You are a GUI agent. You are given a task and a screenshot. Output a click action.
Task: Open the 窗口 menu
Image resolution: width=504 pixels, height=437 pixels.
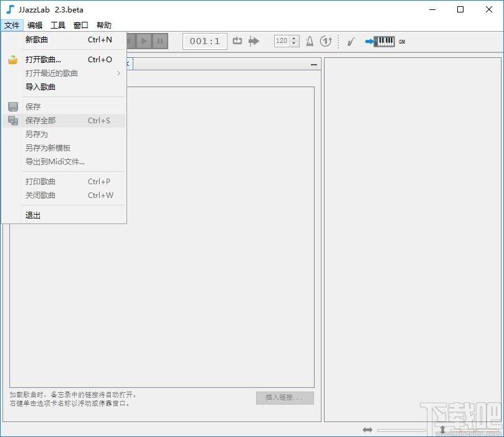pos(81,25)
